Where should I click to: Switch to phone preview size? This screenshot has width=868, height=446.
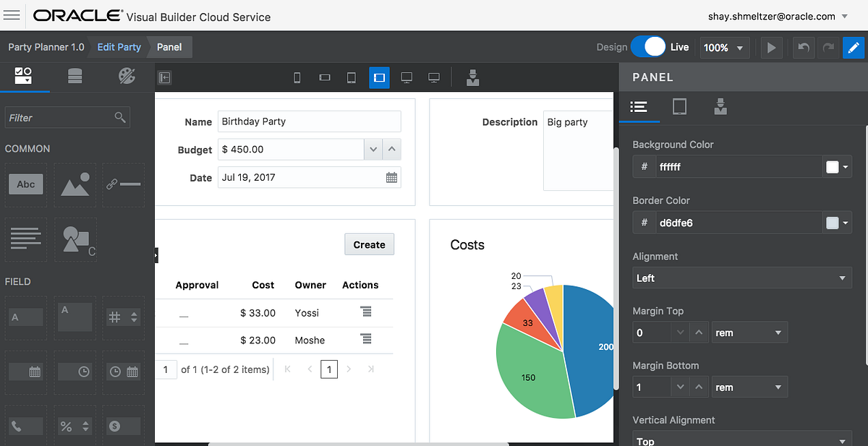point(297,77)
